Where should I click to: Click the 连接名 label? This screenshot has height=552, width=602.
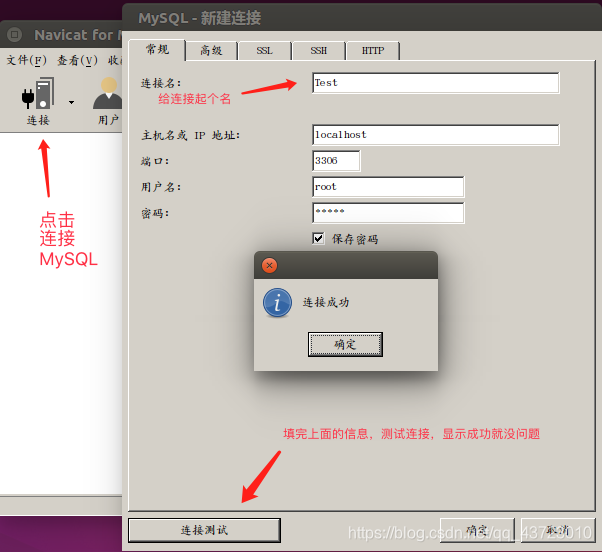tap(161, 83)
